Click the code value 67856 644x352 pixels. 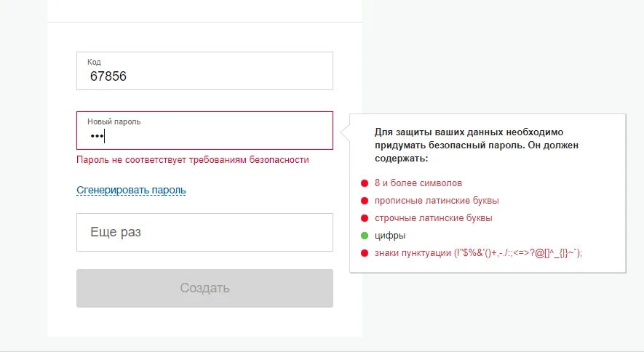pos(108,76)
